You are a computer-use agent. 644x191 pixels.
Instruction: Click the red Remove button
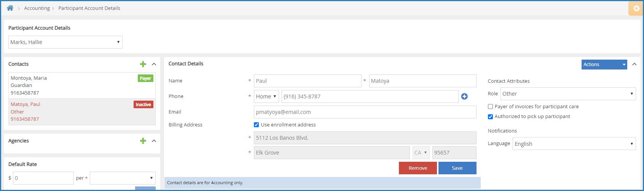click(x=418, y=168)
